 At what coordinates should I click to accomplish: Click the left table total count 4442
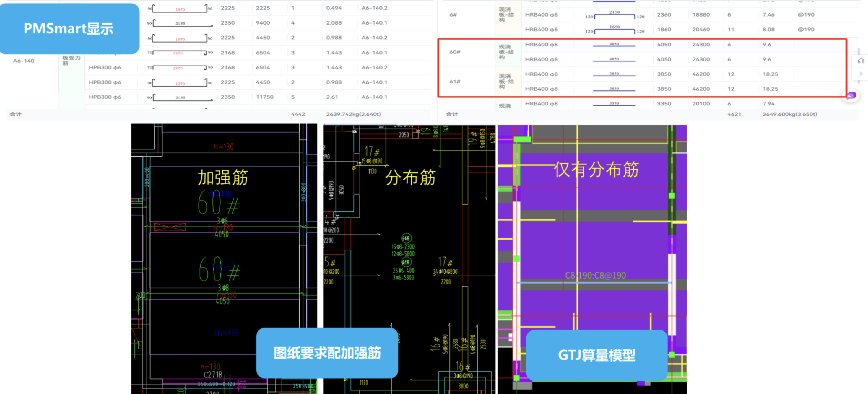(x=298, y=115)
